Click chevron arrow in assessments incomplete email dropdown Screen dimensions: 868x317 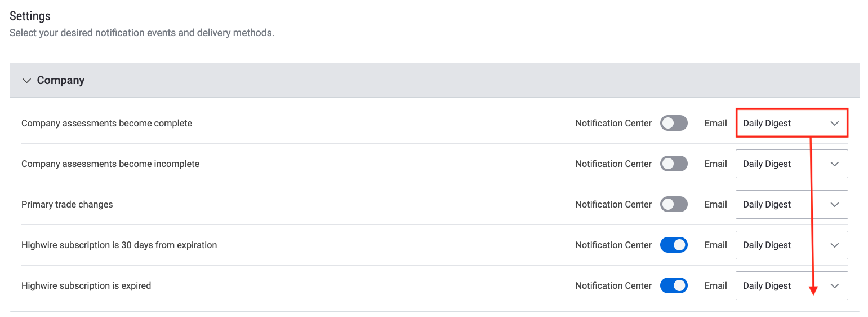point(835,164)
